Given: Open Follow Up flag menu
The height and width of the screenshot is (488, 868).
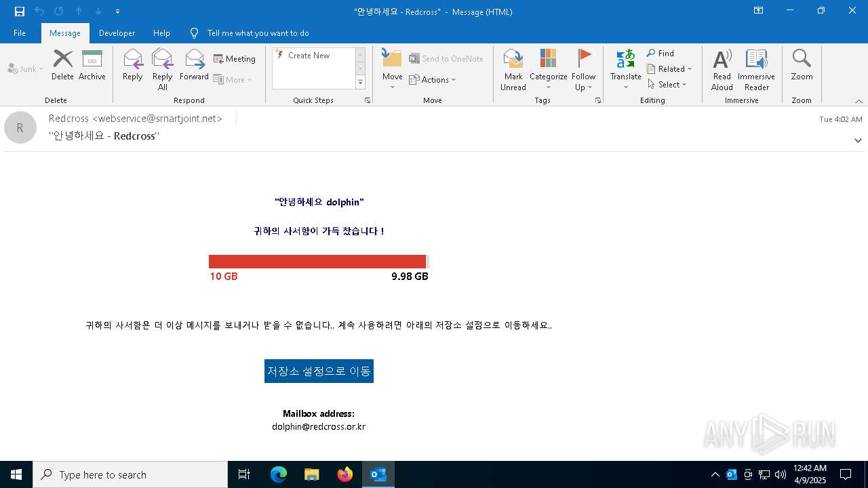Looking at the screenshot, I should 583,70.
